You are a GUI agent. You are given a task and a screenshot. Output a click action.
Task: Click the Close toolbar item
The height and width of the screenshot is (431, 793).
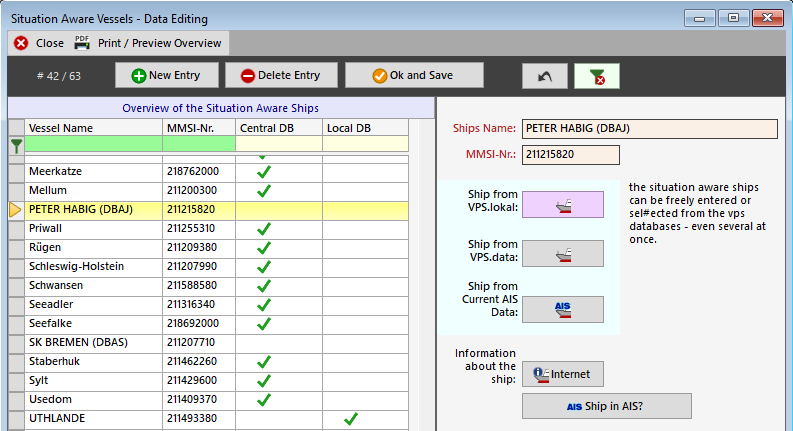pyautogui.click(x=38, y=43)
